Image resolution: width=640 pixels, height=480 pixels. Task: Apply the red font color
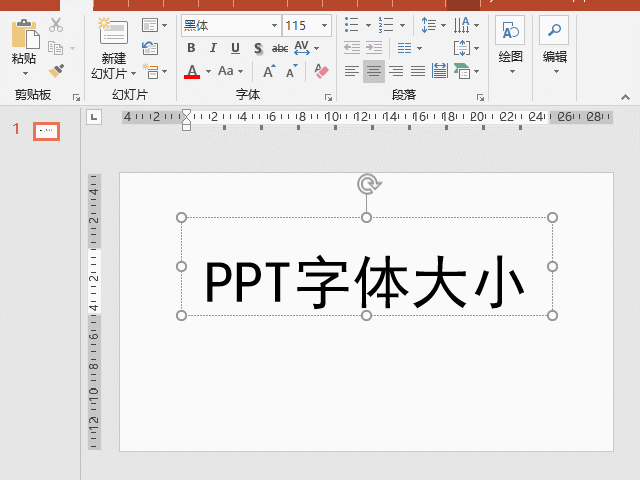(192, 71)
